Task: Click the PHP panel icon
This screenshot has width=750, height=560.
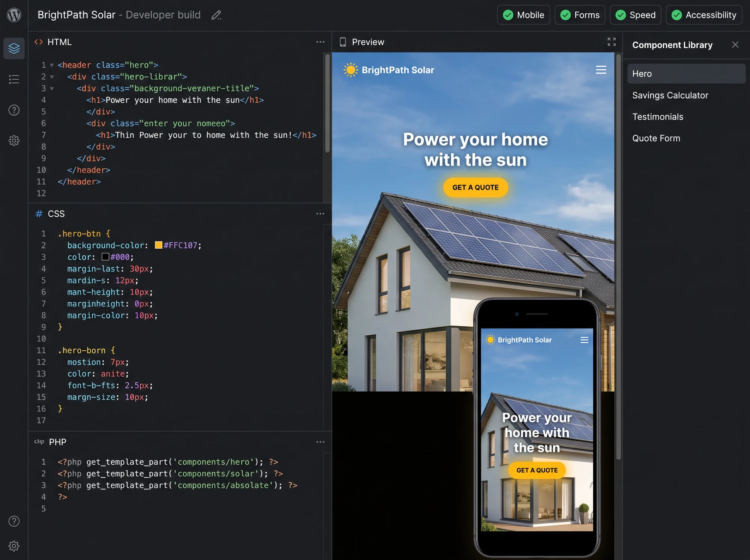Action: (x=39, y=442)
